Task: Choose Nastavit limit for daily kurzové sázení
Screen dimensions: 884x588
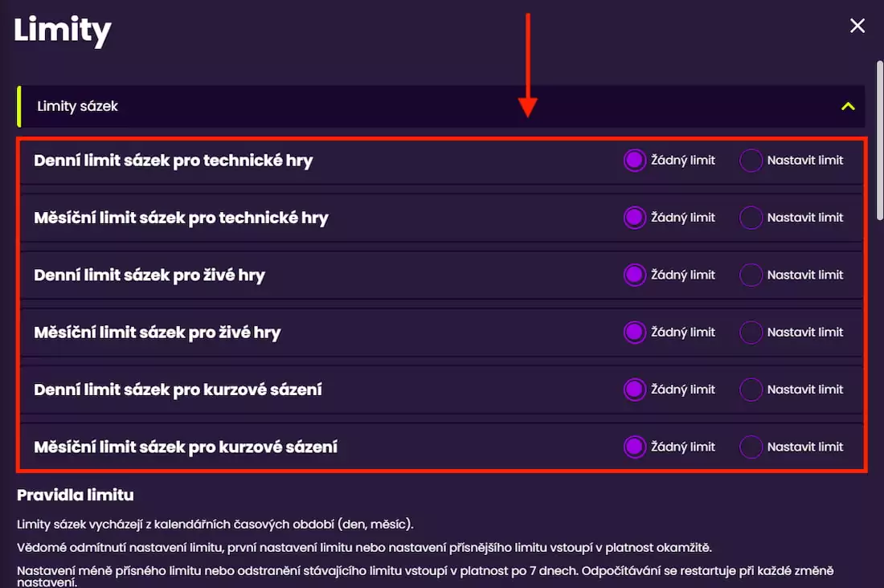Action: tap(751, 390)
